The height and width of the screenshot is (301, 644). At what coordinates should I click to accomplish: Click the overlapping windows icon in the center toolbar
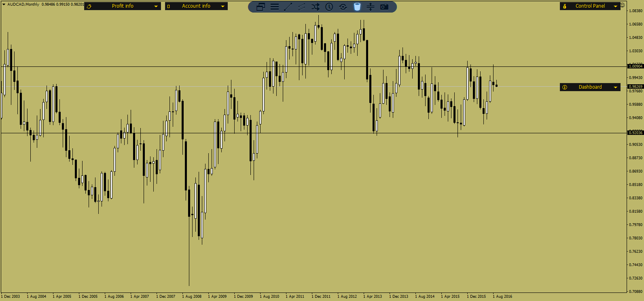point(261,7)
